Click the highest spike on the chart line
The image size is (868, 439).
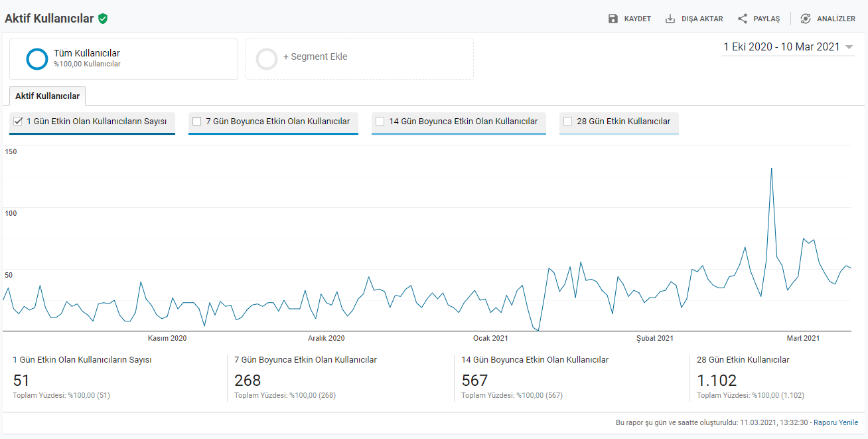[771, 168]
